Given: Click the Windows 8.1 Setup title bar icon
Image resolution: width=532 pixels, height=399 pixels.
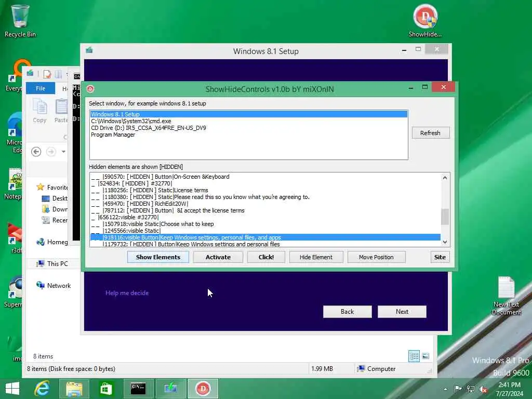Looking at the screenshot, I should click(x=89, y=50).
